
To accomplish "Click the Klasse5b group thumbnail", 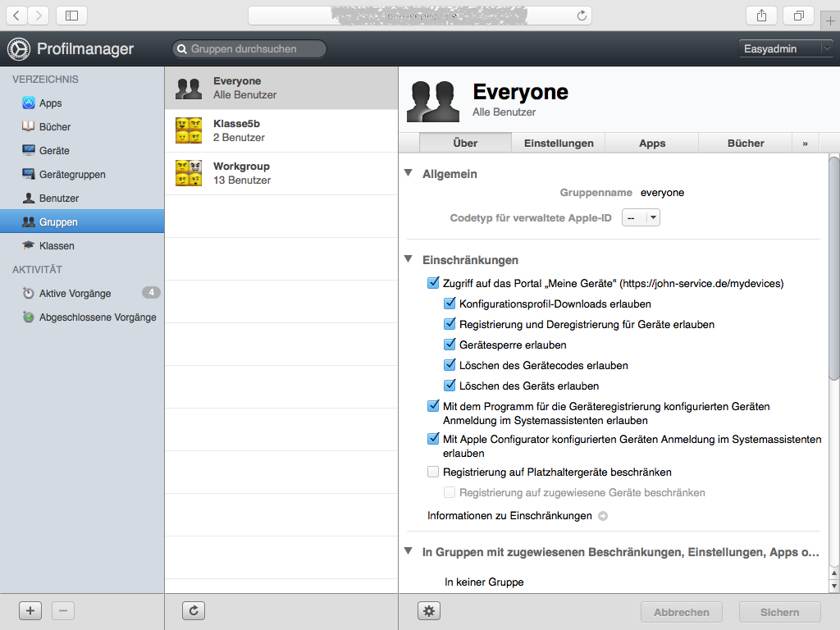I will 189,130.
